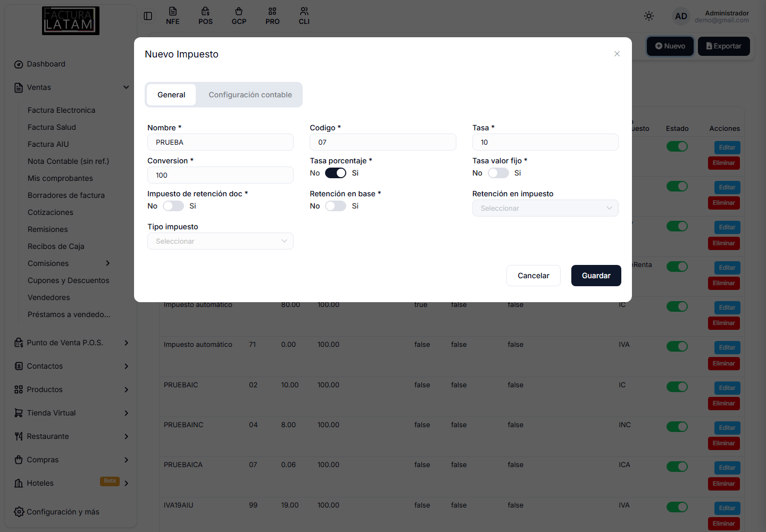The height and width of the screenshot is (532, 766).
Task: Switch theme with the sun icon
Action: (x=649, y=16)
